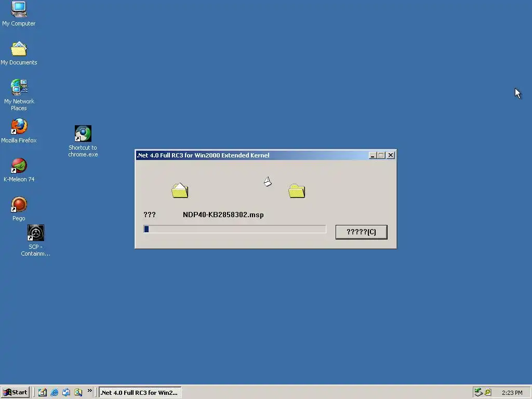Image resolution: width=532 pixels, height=399 pixels.
Task: Click the .Net 4.0 Full RC3 title bar
Action: click(251, 155)
